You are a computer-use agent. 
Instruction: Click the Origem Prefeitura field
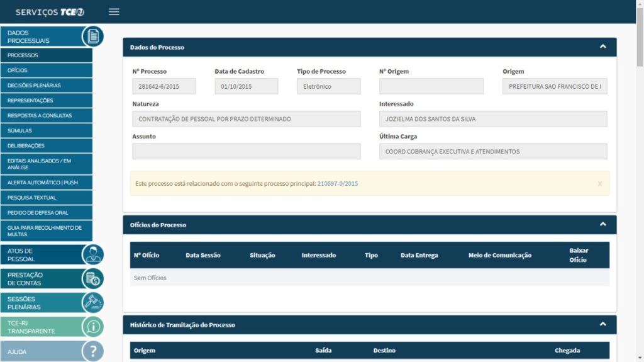555,86
